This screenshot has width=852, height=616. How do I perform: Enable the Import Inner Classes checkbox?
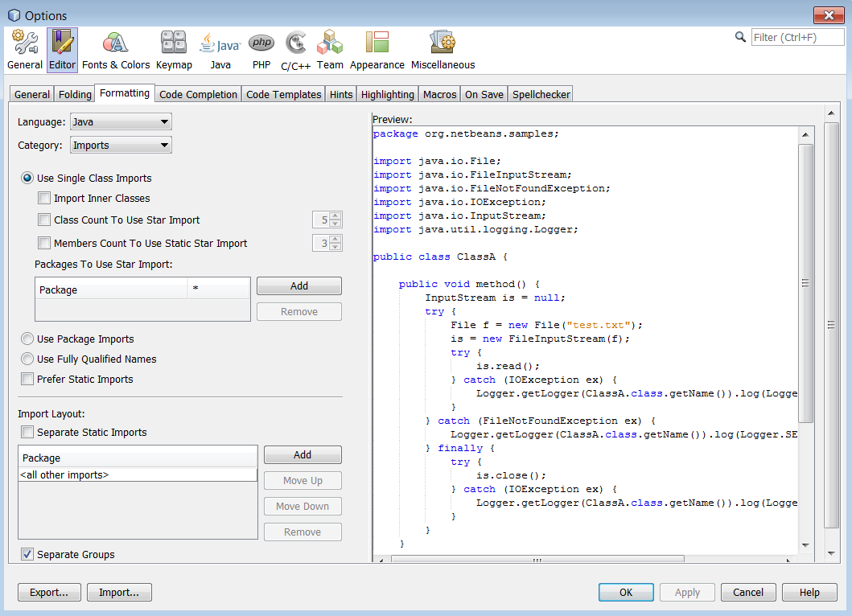click(44, 198)
